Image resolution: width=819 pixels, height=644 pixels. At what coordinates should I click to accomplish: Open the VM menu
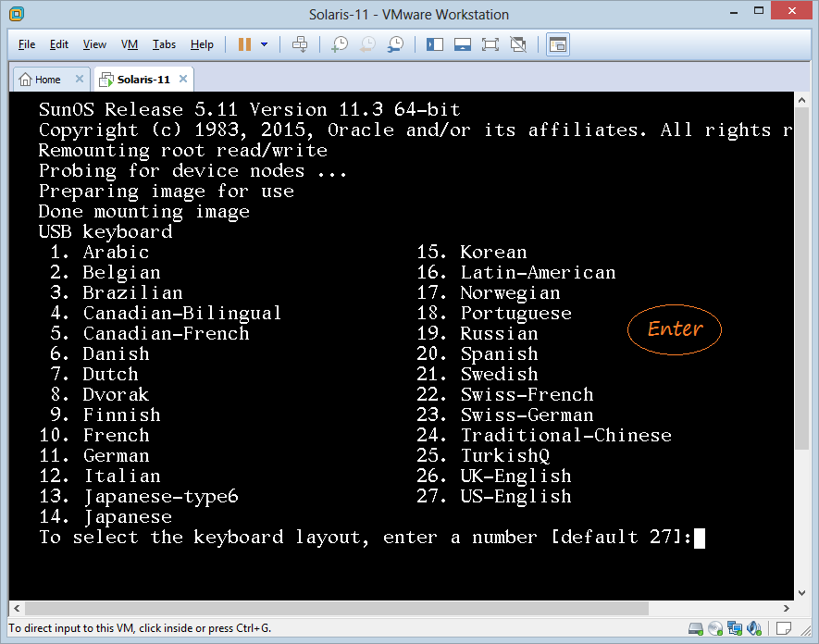pyautogui.click(x=130, y=44)
